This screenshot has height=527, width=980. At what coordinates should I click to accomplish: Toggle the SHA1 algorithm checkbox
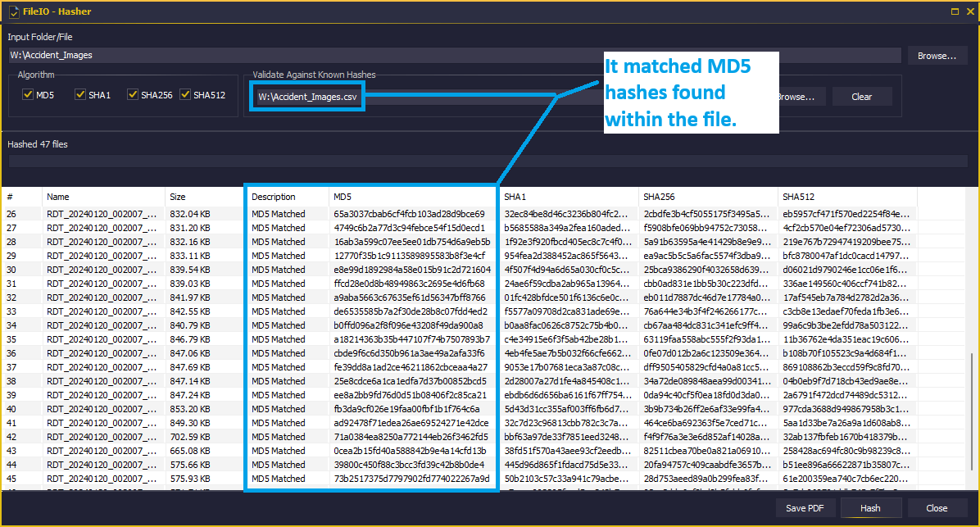pyautogui.click(x=80, y=94)
